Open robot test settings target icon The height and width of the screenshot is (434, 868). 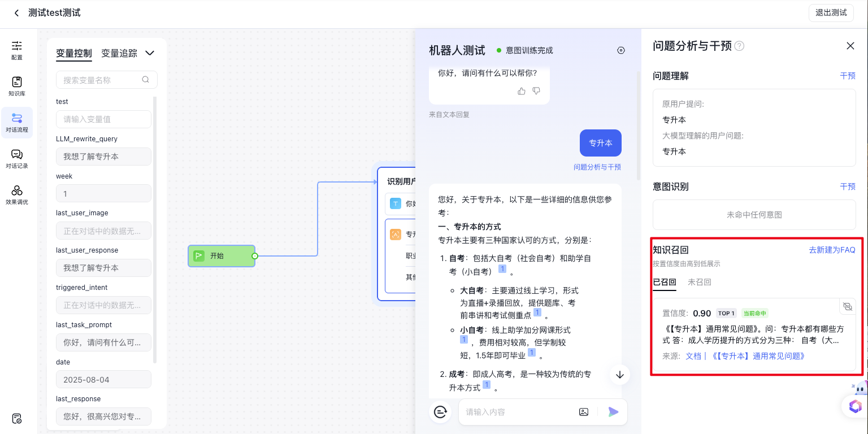[621, 50]
